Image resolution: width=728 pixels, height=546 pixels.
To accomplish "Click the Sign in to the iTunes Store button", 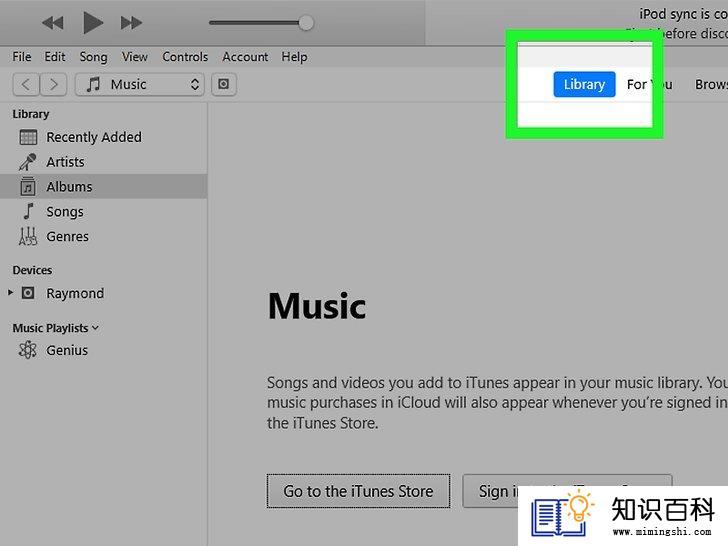I will (x=567, y=491).
